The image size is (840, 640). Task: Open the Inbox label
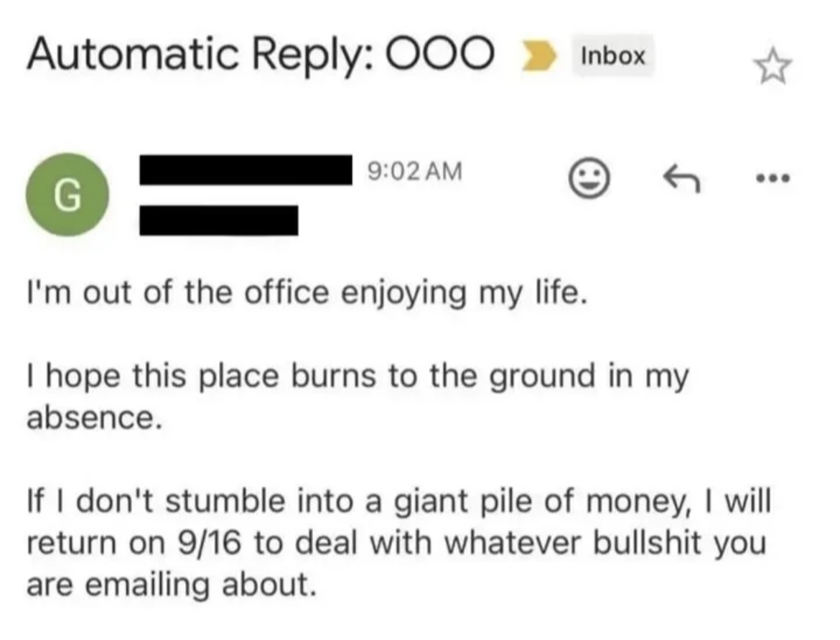click(x=613, y=56)
